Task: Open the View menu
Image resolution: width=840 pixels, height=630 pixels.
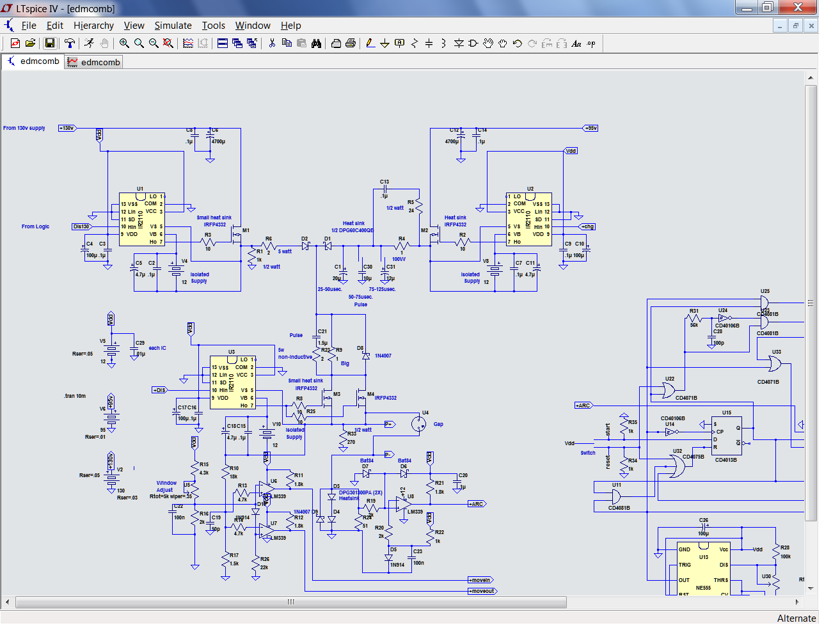Action: [134, 26]
